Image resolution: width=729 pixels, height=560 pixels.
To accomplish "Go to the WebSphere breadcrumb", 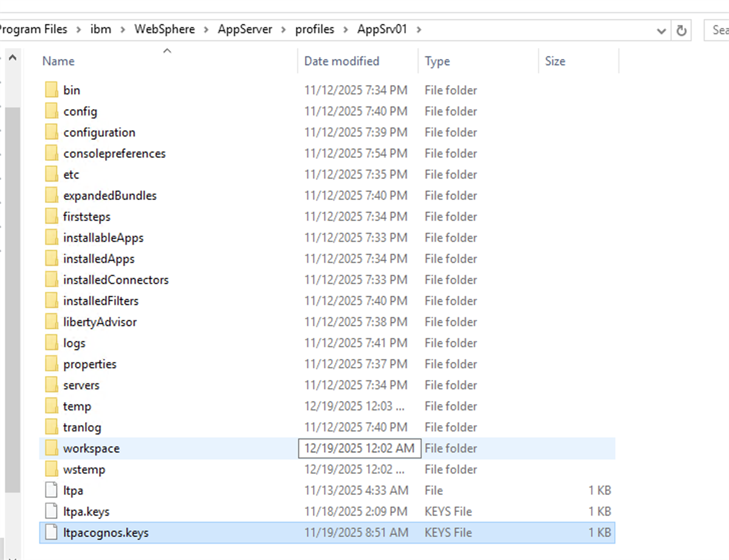I will click(165, 29).
